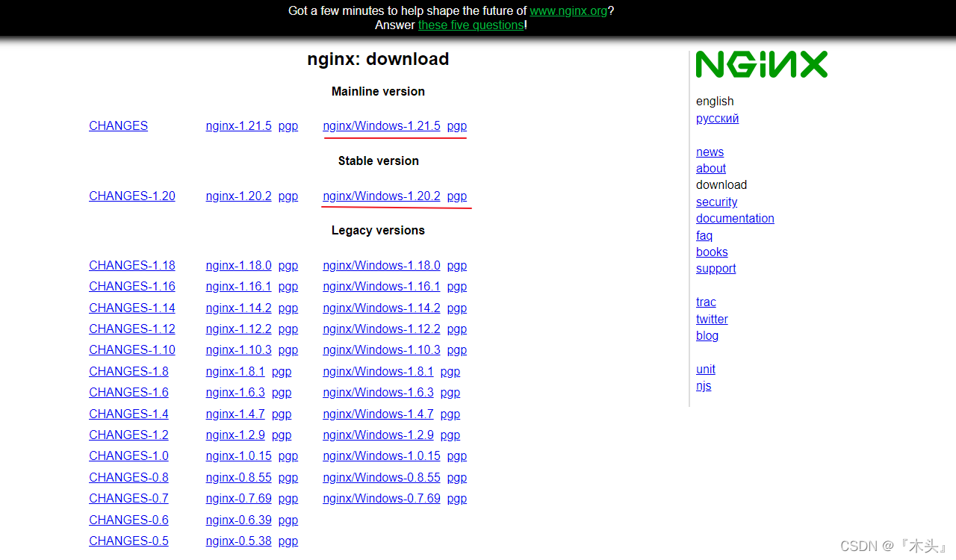The image size is (956, 560).
Task: Open the news page
Action: point(710,152)
